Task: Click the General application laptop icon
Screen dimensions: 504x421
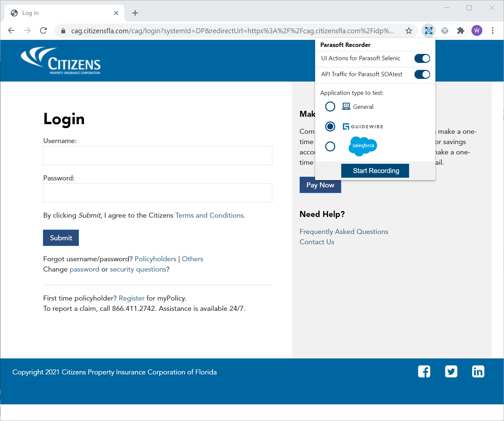Action: (346, 106)
